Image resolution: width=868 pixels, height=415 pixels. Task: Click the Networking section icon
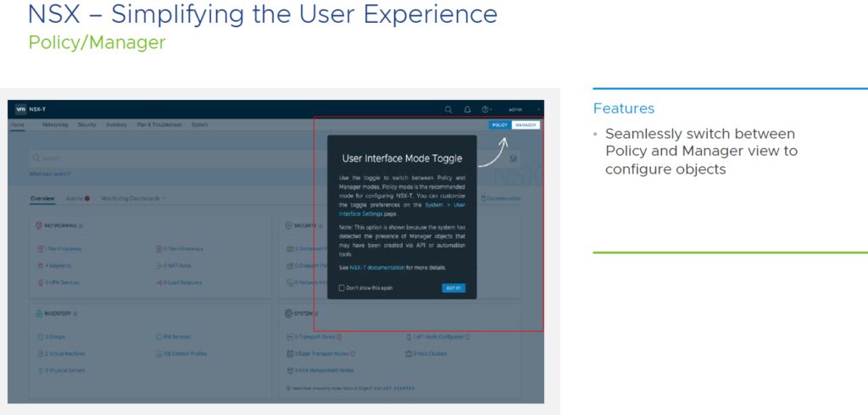coord(39,226)
